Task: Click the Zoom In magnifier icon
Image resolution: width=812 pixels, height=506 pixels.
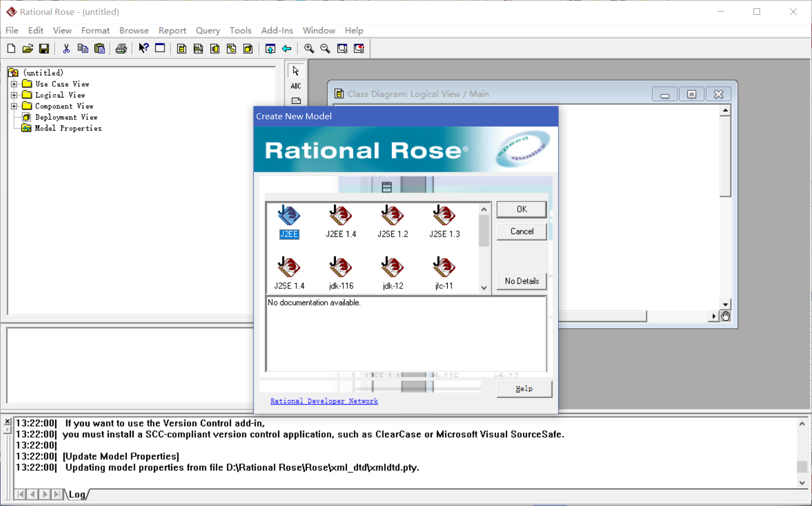Action: [309, 49]
